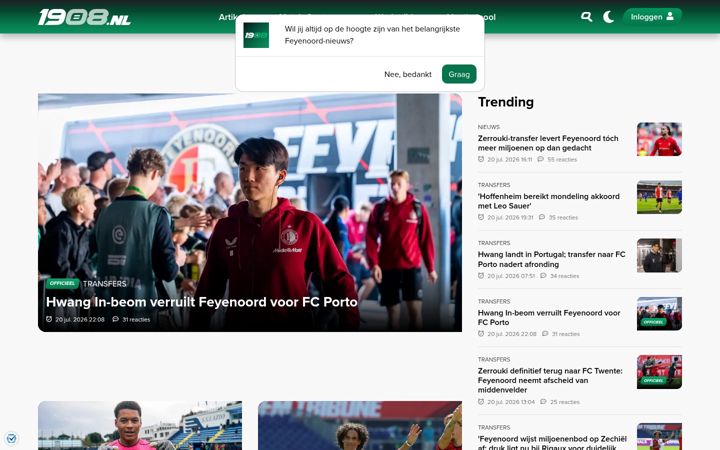Open 34 reacties comment count

[565, 276]
